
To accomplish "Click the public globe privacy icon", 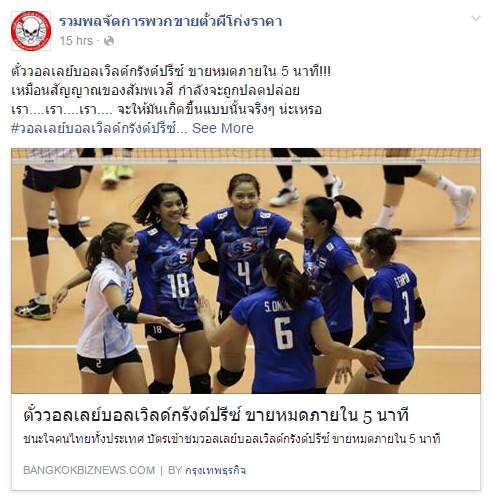I will (109, 41).
